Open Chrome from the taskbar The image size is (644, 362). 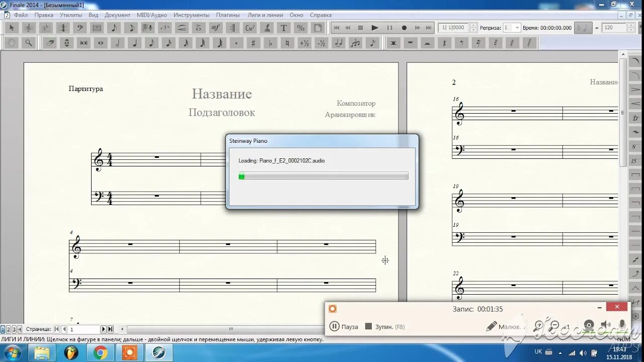coord(100,352)
